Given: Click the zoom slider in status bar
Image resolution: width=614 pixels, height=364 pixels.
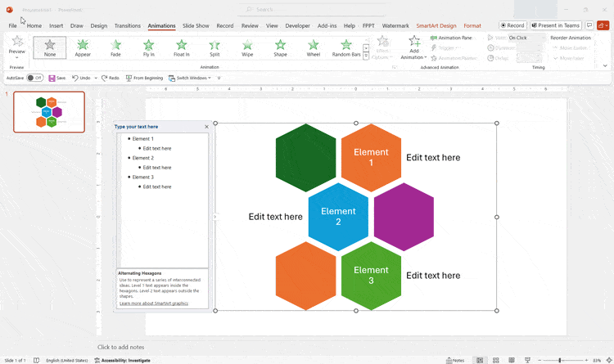Looking at the screenshot, I should click(561, 360).
